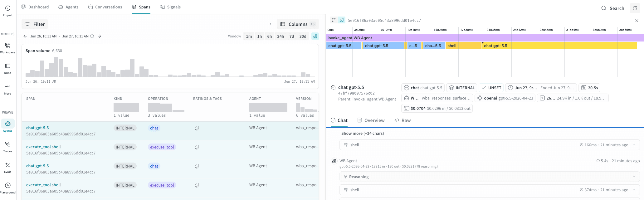Open second execute_tool shell span link

43,185
